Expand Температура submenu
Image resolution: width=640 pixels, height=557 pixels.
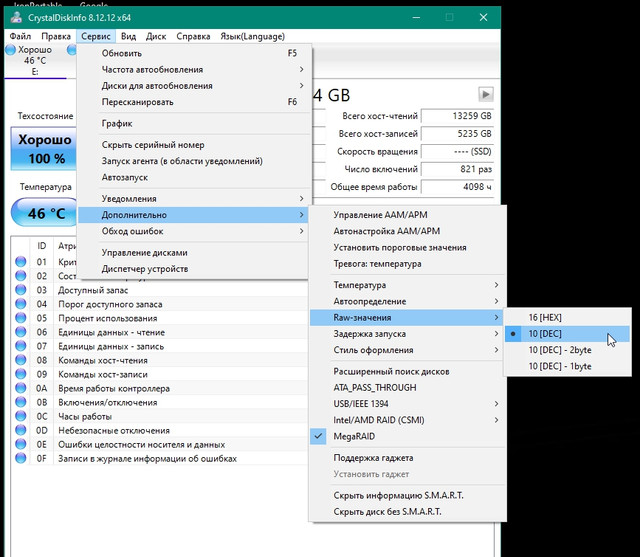[407, 285]
